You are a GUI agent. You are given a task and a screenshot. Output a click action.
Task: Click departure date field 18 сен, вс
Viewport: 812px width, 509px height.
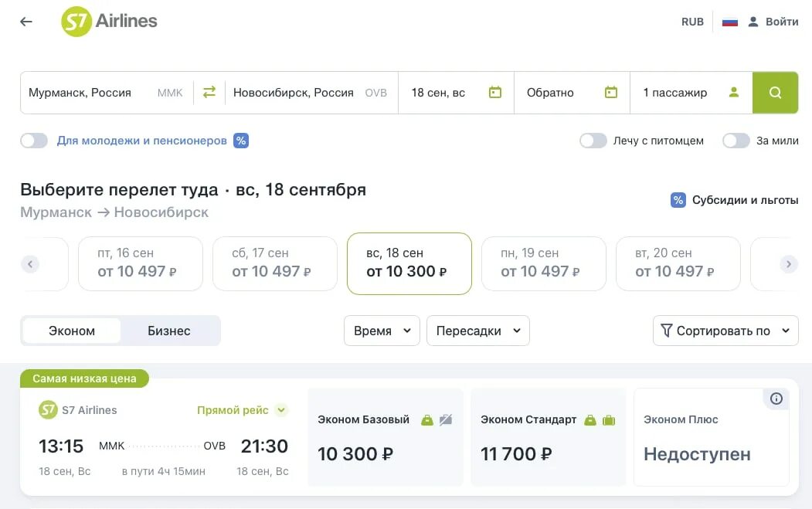(457, 93)
